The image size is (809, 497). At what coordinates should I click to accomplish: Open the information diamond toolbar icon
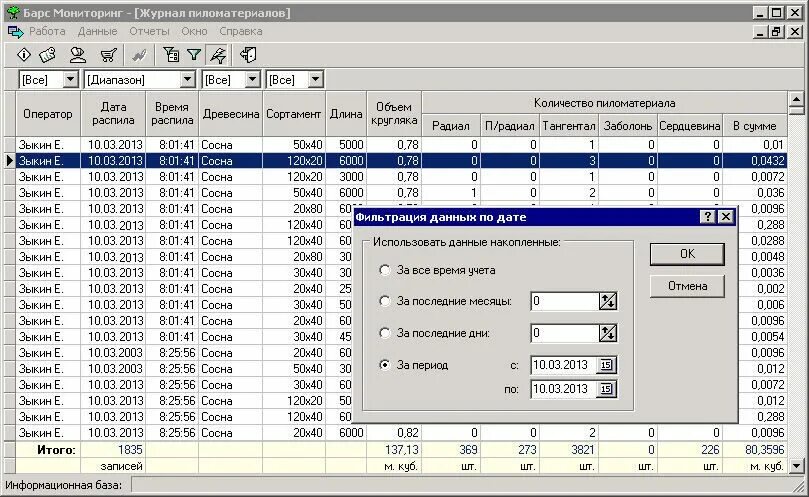coord(24,55)
